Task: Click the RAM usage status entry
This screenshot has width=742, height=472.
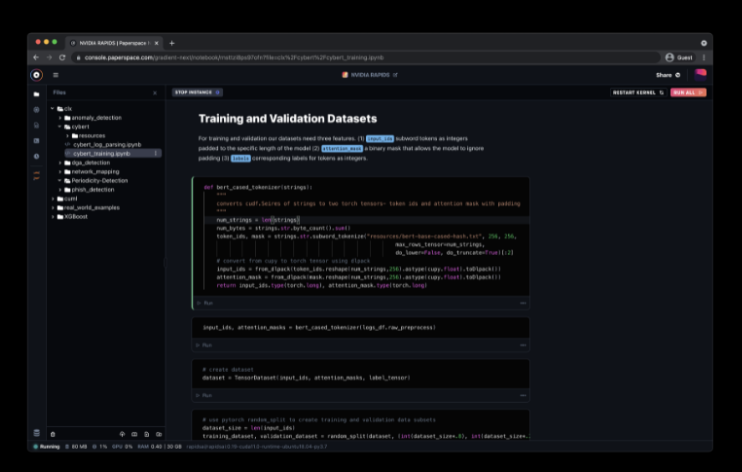Action: pyautogui.click(x=159, y=446)
